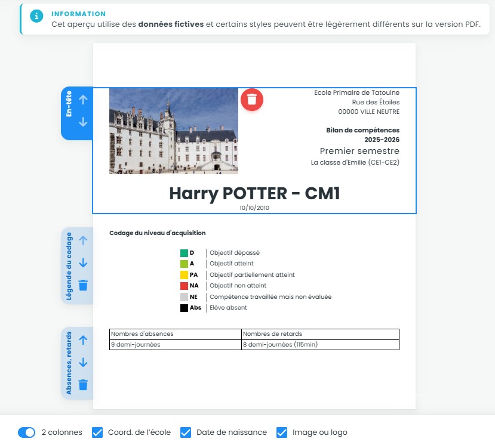495x448 pixels.
Task: Select the Légende du codage tab
Action: coord(69,265)
